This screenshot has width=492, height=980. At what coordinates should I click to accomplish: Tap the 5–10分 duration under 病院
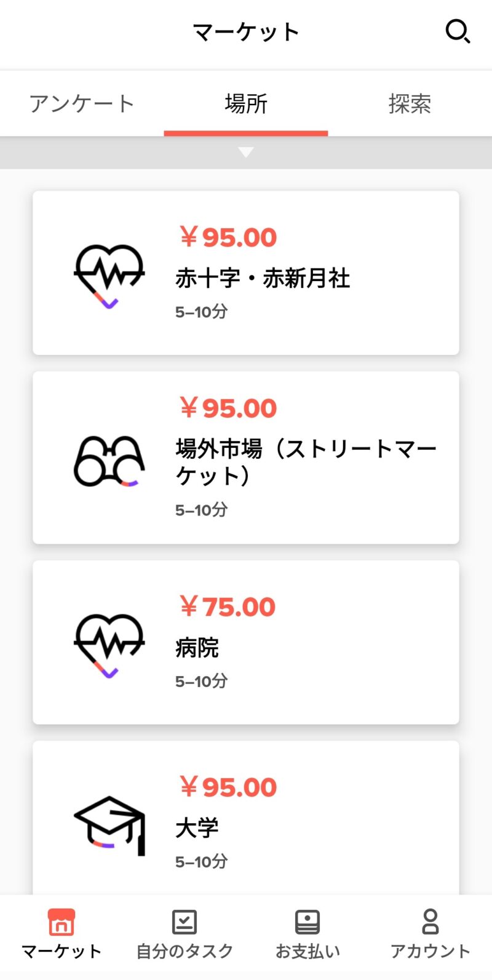[201, 681]
